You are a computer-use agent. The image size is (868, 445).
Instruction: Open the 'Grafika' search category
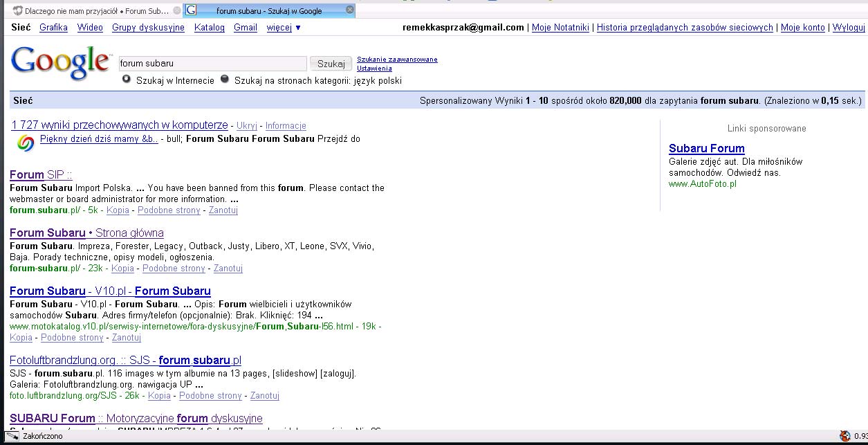(x=53, y=28)
